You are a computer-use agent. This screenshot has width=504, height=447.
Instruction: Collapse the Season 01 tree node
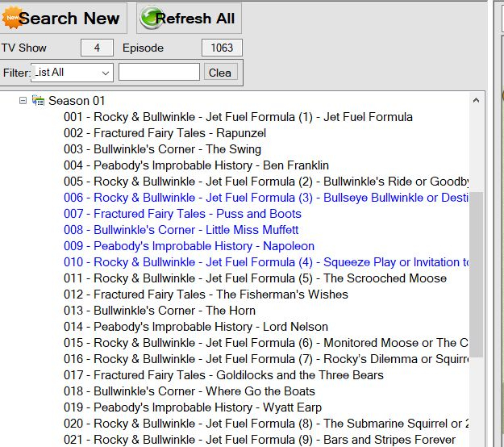pyautogui.click(x=23, y=101)
